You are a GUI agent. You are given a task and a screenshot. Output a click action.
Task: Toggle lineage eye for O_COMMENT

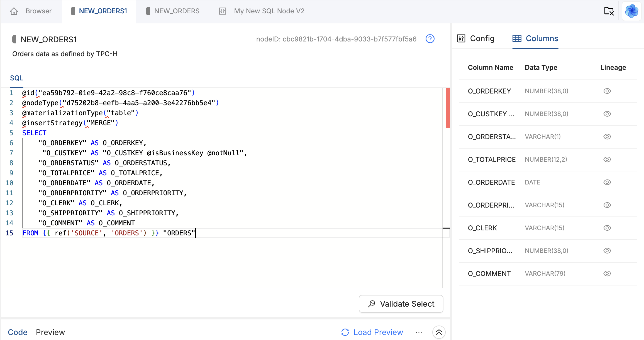[x=607, y=274]
